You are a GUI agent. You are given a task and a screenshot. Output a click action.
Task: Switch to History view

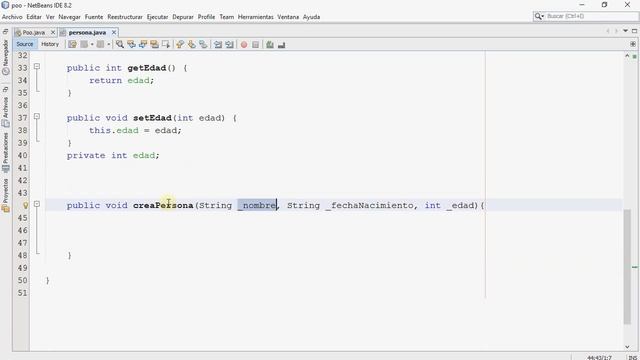click(x=50, y=44)
